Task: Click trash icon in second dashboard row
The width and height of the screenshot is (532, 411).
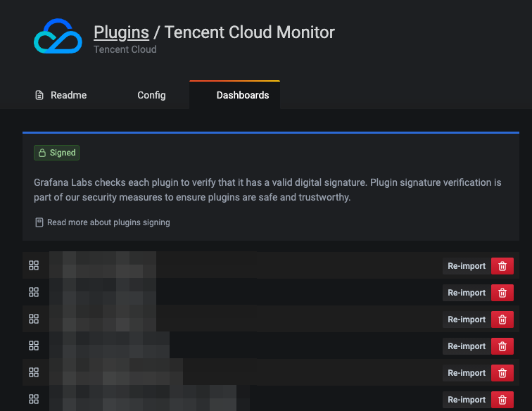Action: 502,293
